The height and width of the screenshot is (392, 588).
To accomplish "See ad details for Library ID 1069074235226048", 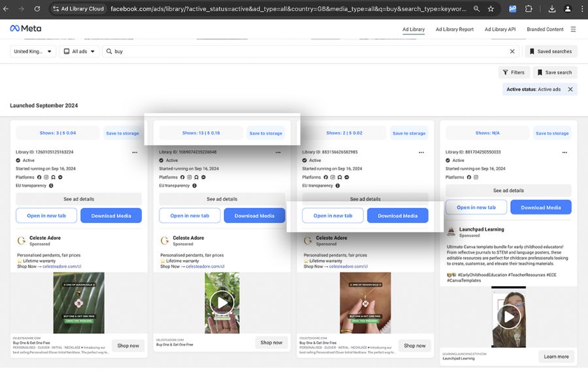I will click(222, 199).
